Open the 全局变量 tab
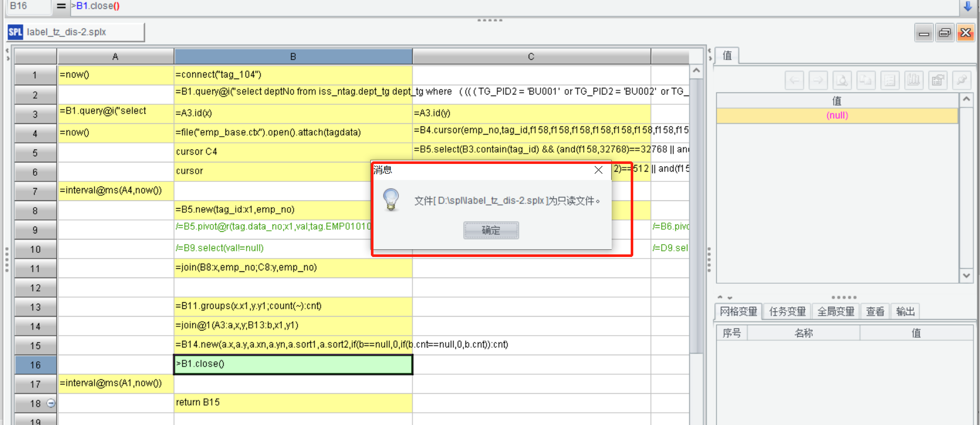 [x=835, y=311]
